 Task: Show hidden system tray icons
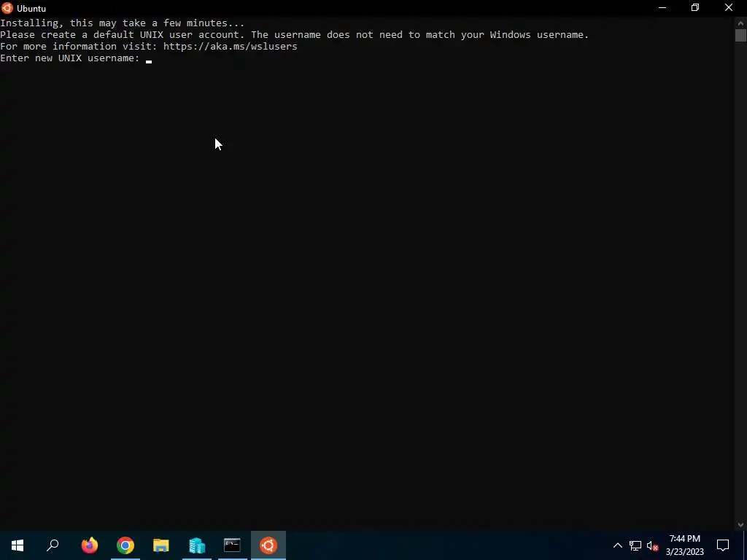[617, 545]
